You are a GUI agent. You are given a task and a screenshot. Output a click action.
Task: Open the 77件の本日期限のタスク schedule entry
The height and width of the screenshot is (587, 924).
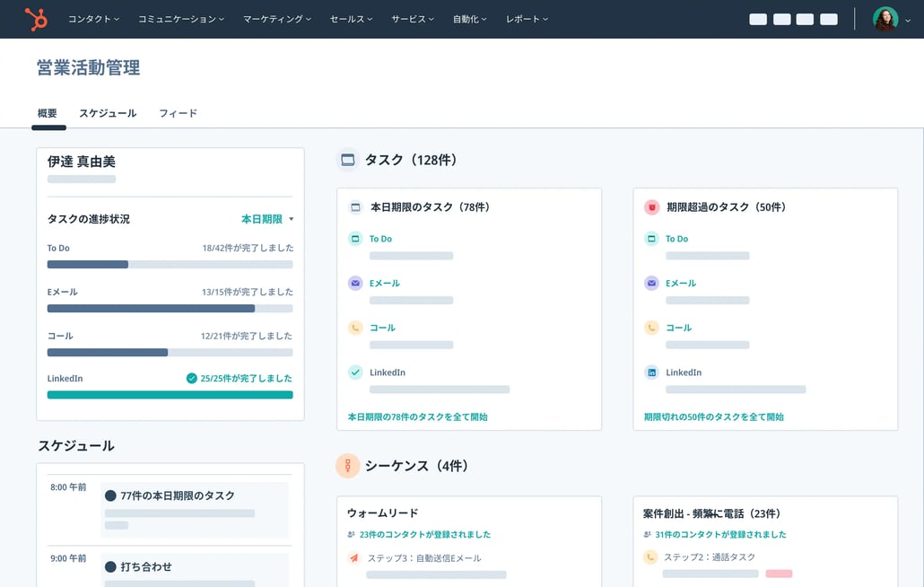pos(195,510)
